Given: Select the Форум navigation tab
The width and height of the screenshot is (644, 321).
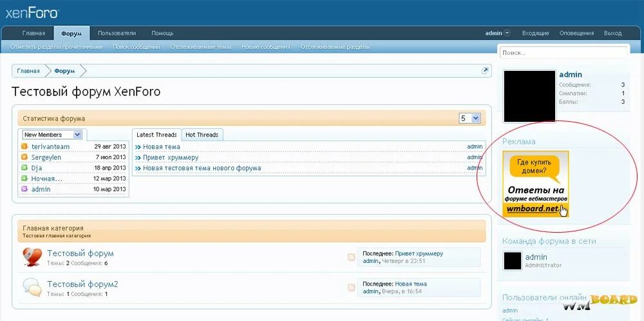Looking at the screenshot, I should click(x=71, y=34).
